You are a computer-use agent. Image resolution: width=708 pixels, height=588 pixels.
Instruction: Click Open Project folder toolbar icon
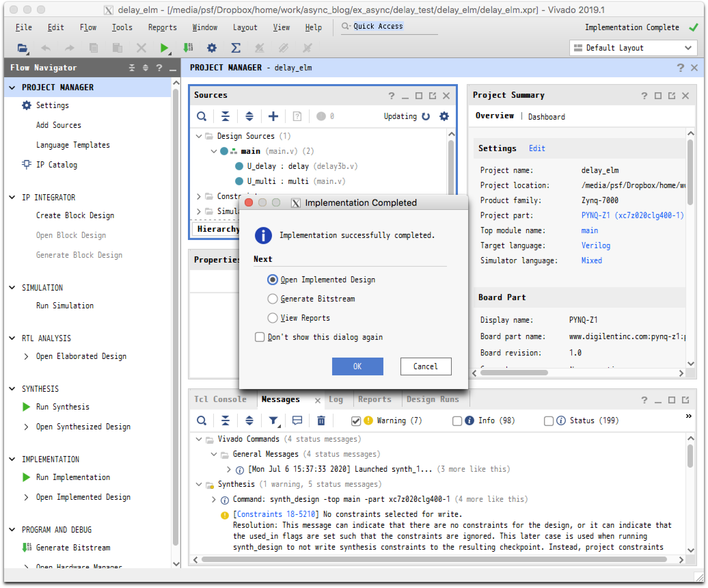pyautogui.click(x=23, y=48)
